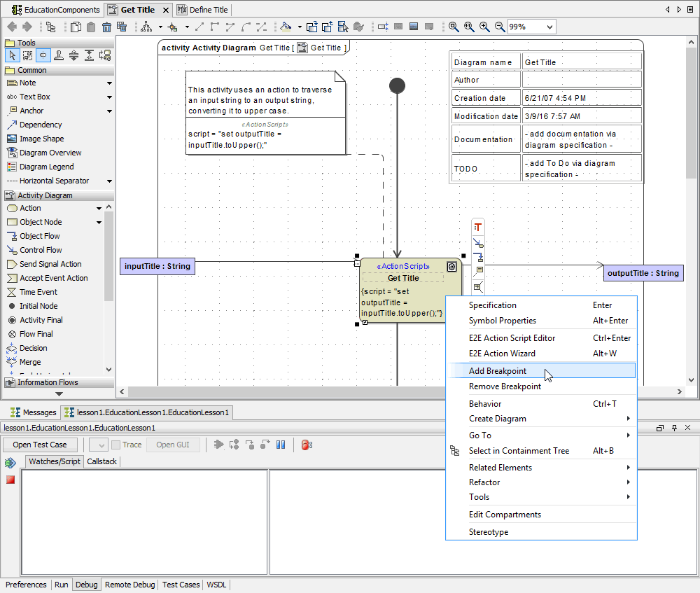Zoom in with the magnifier toolbar icon
The image size is (700, 593).
(x=484, y=27)
